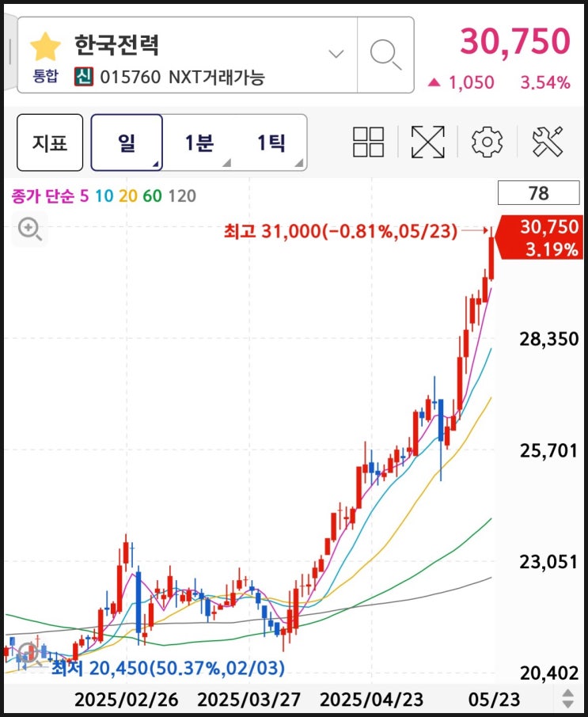588x717 pixels.
Task: Click the current price 30,750 header
Action: point(515,42)
